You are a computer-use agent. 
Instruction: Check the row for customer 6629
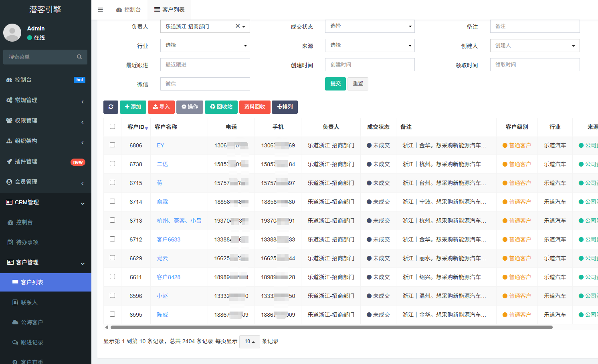(112, 258)
